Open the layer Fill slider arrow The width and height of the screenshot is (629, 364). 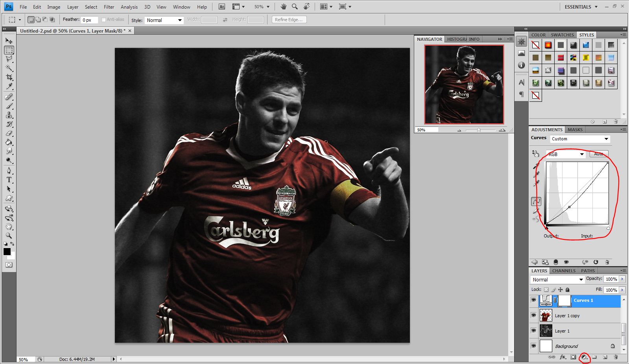click(x=622, y=290)
